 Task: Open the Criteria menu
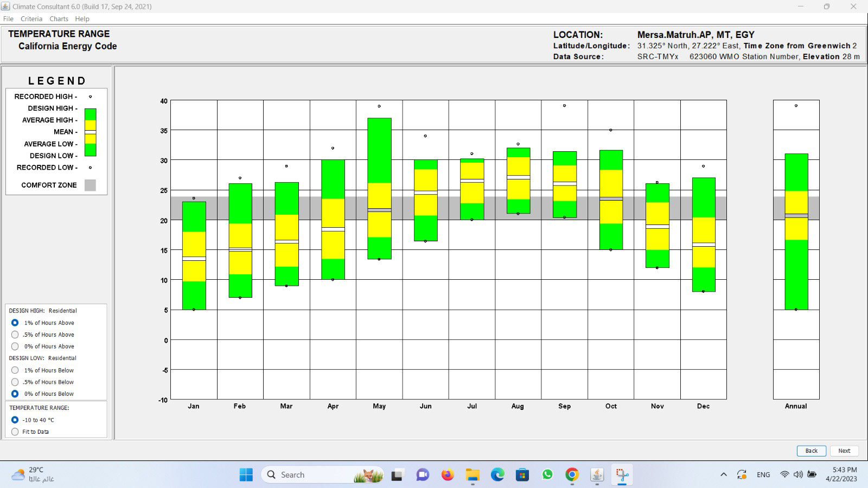[x=31, y=19]
